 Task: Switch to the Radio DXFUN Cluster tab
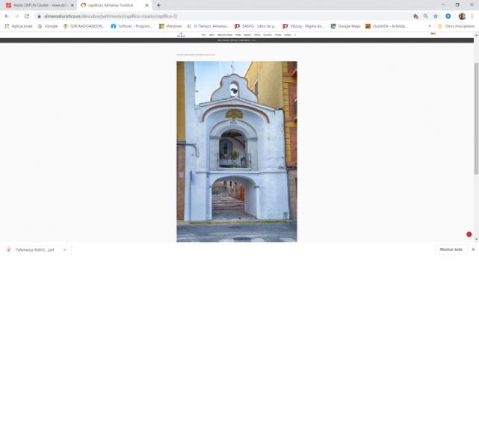coord(37,5)
